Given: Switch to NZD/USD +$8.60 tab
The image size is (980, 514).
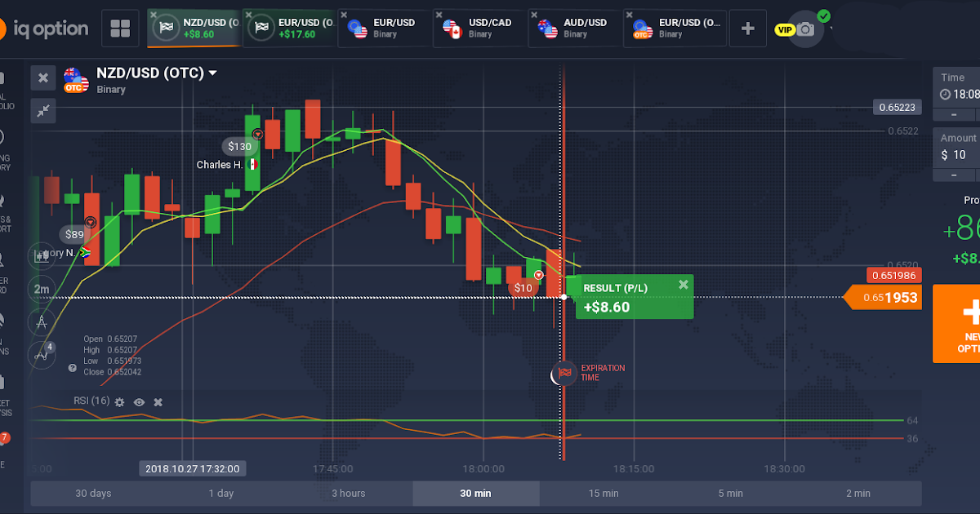Looking at the screenshot, I should pos(193,29).
